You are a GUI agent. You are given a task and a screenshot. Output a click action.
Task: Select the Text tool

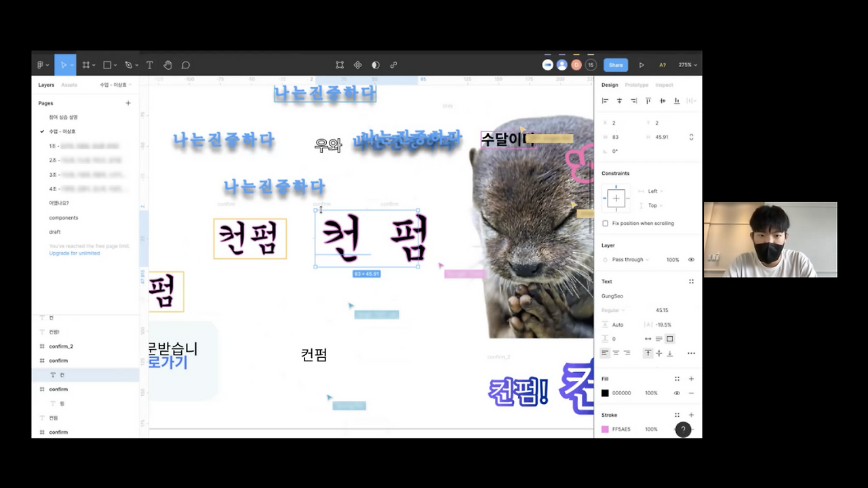[x=149, y=64]
